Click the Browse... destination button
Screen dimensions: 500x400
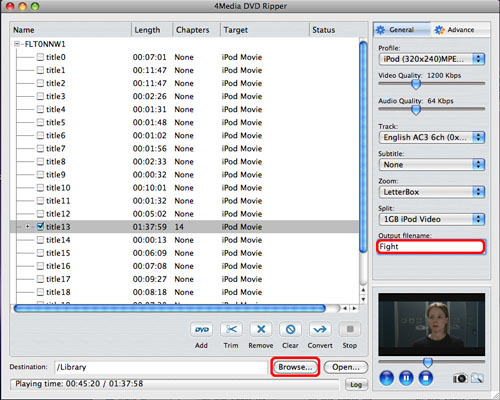click(295, 367)
